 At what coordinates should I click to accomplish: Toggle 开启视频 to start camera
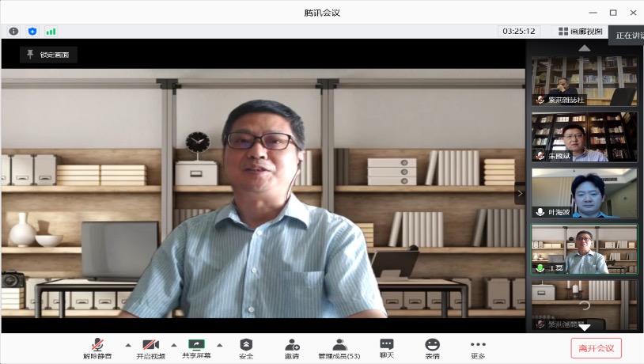pos(150,348)
